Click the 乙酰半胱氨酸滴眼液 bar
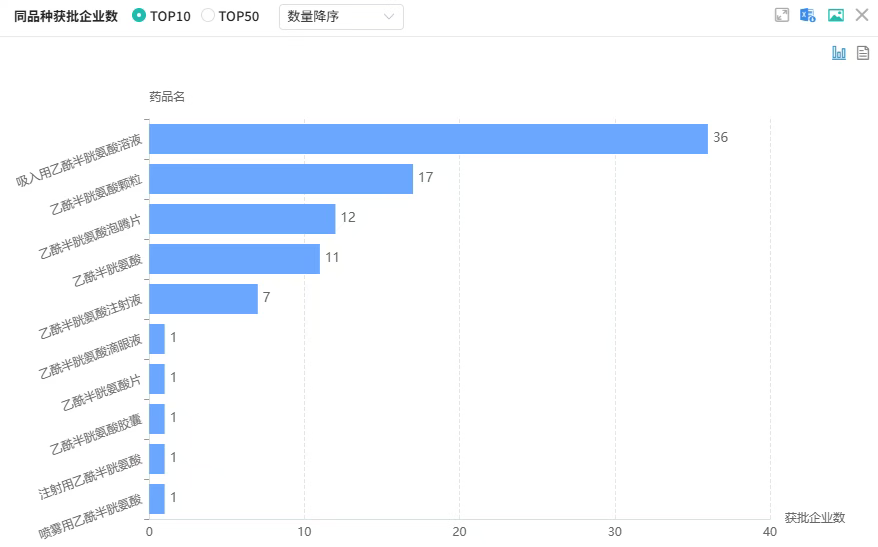Viewport: 878px width, 547px height. 157,339
